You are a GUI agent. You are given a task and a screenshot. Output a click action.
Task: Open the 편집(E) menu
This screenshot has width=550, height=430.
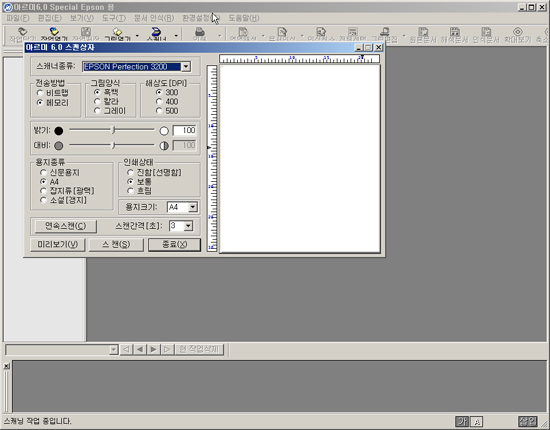(x=49, y=18)
